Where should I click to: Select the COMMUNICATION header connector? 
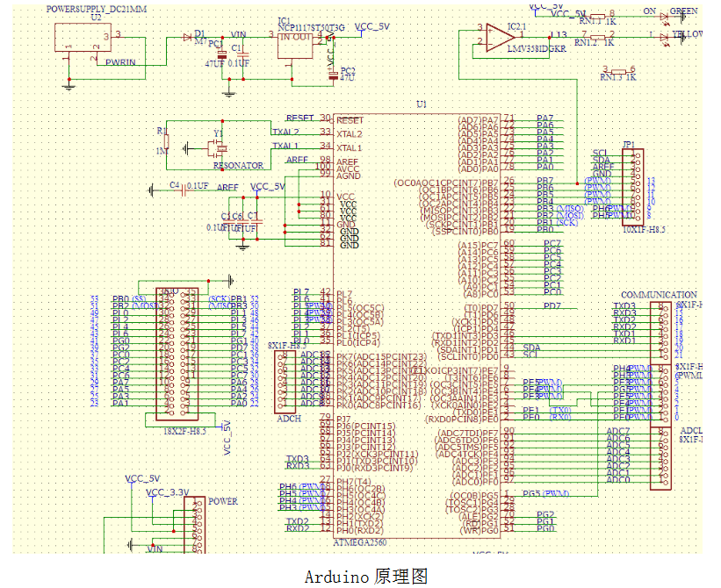click(x=660, y=333)
